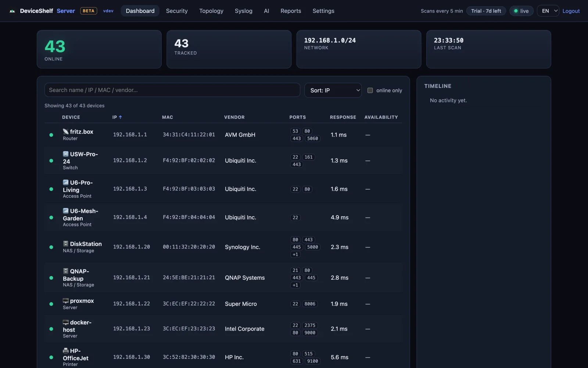The width and height of the screenshot is (588, 368).
Task: Click port 161 badge for USW-Pro-24
Action: 309,157
